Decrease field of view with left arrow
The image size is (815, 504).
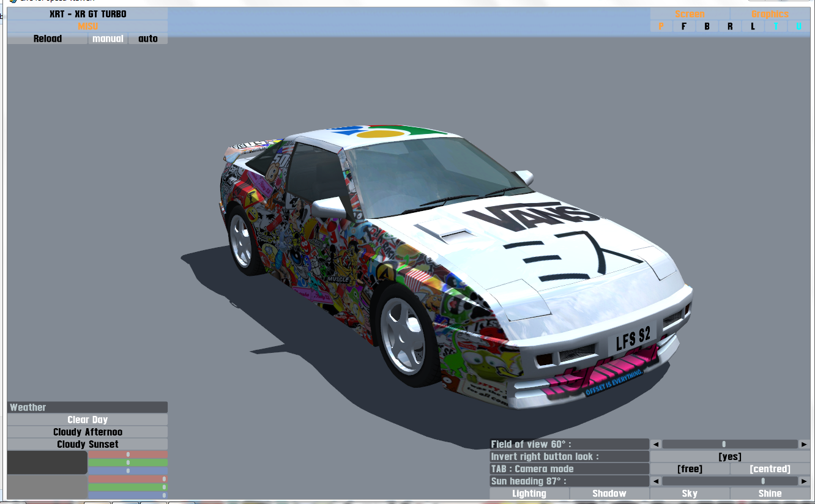(655, 444)
